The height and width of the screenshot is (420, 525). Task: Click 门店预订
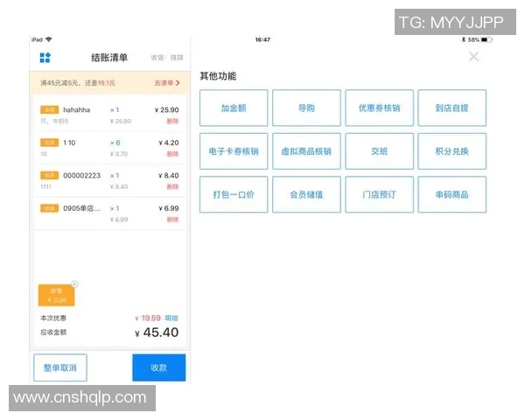(380, 194)
